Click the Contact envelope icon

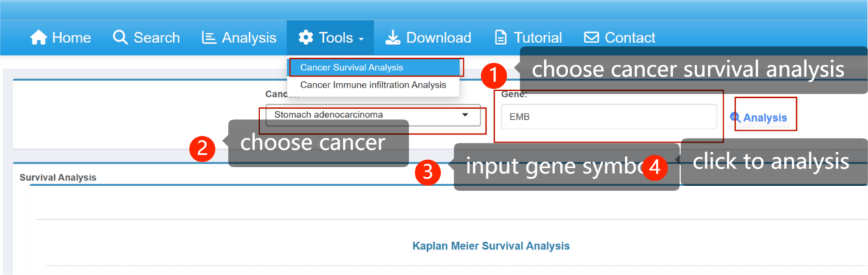(x=591, y=38)
